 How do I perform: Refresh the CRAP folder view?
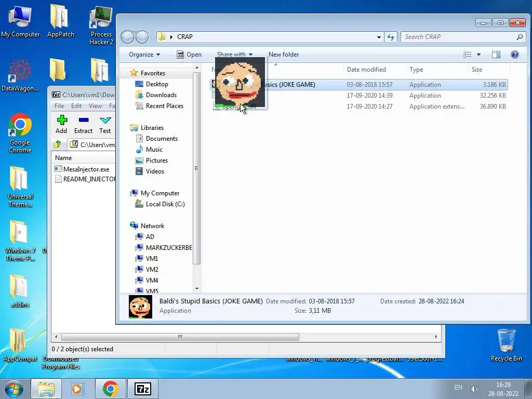391,37
